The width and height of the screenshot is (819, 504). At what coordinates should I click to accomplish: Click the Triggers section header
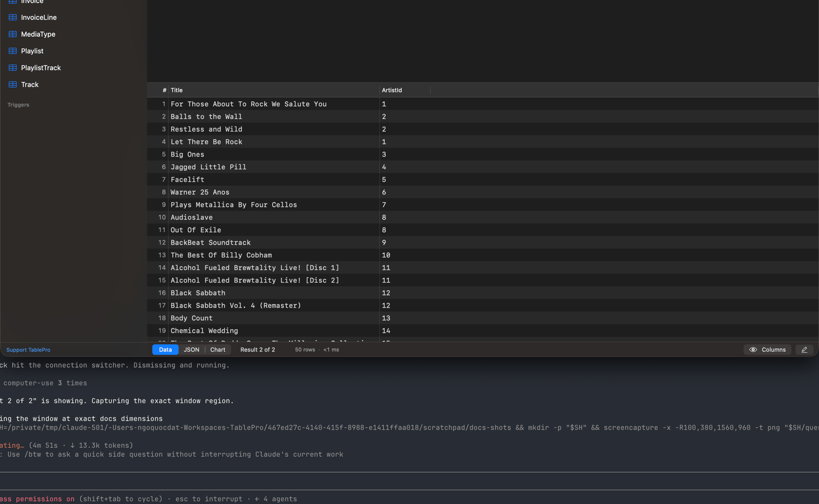(x=18, y=105)
